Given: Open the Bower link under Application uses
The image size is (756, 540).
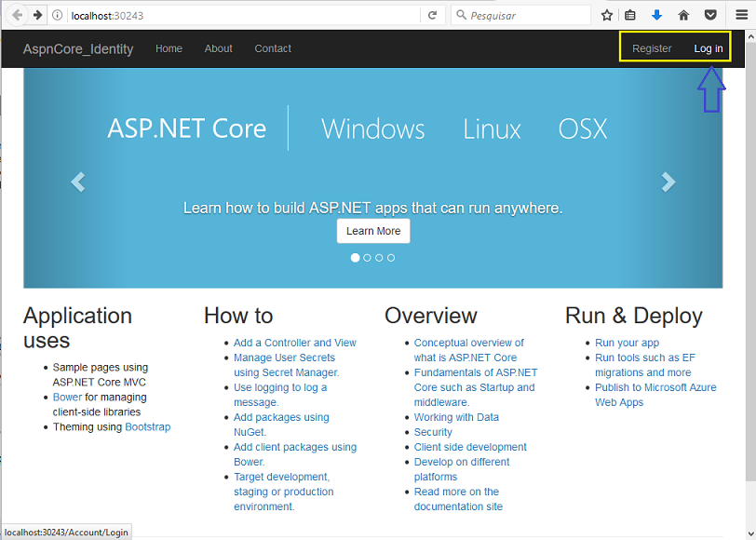Looking at the screenshot, I should (67, 398).
